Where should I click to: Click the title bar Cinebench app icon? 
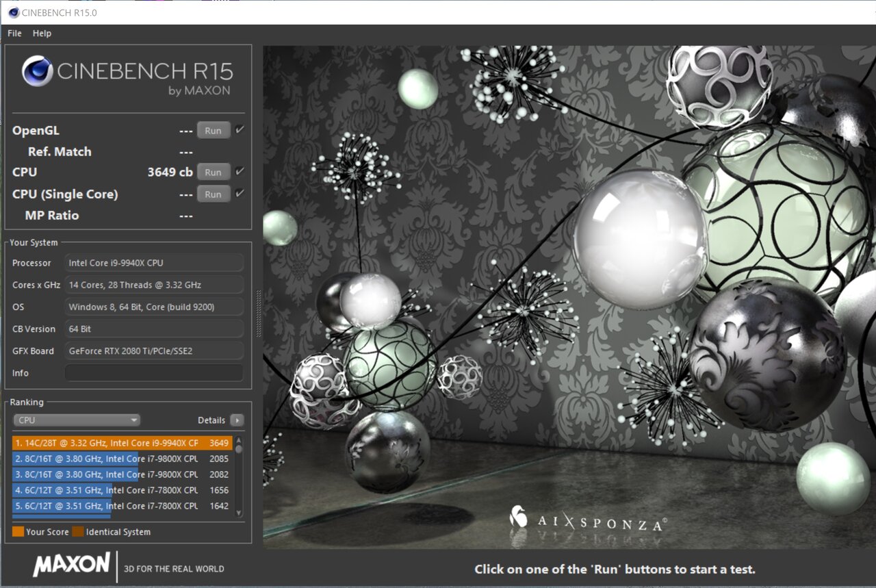(x=13, y=12)
